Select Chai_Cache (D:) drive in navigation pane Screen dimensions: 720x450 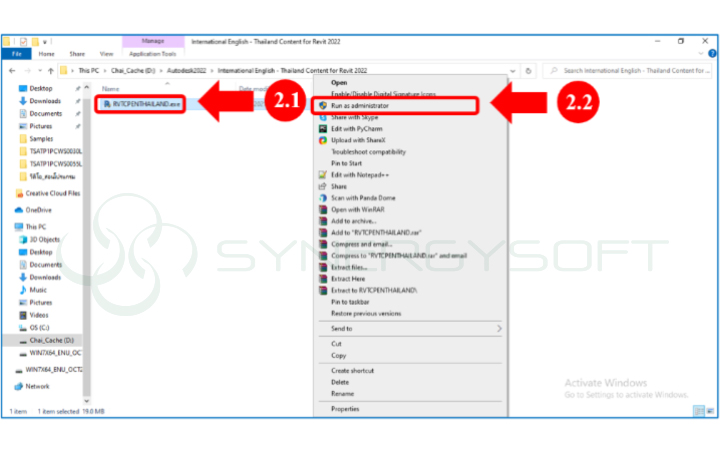49,340
